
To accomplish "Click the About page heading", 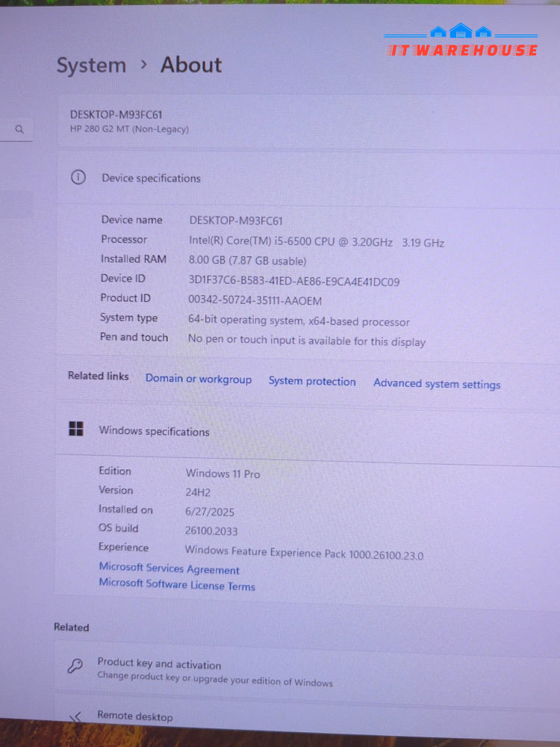I will [191, 65].
